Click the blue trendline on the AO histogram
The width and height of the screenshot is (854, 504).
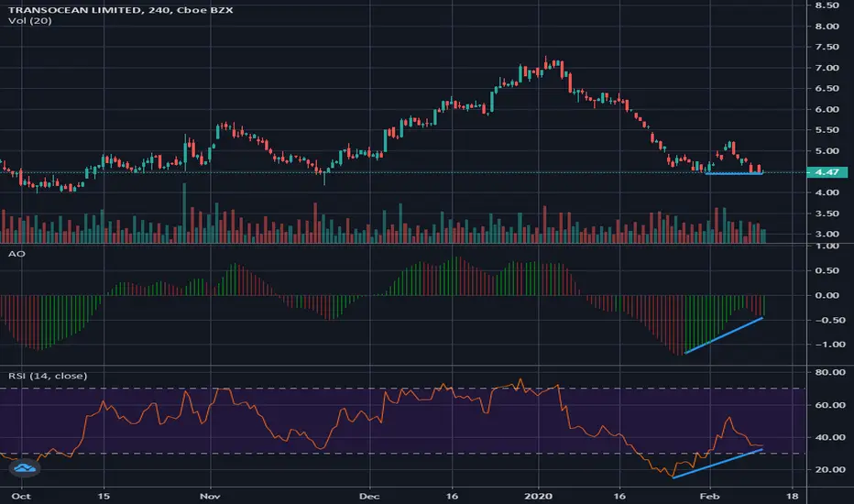point(724,335)
